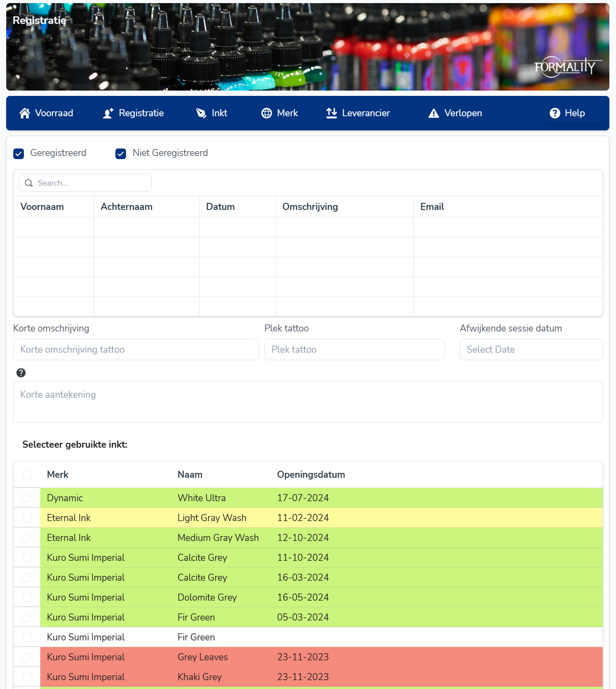Screen dimensions: 616x689
Task: Click the Light Gray Wash ink name
Action: point(212,518)
